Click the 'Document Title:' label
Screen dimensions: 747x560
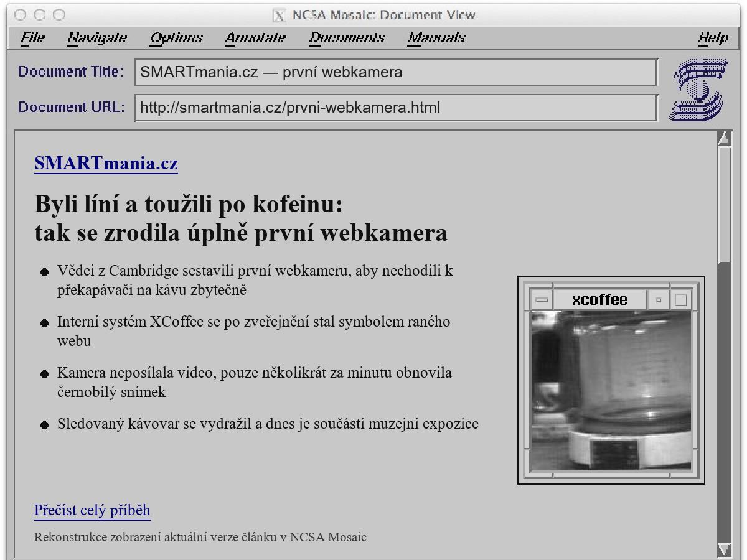(x=71, y=72)
